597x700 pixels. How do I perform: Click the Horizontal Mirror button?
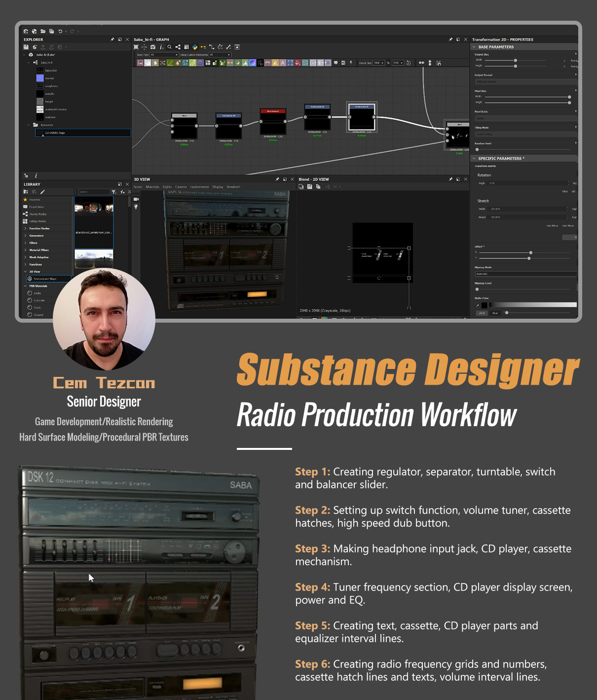[x=552, y=225]
